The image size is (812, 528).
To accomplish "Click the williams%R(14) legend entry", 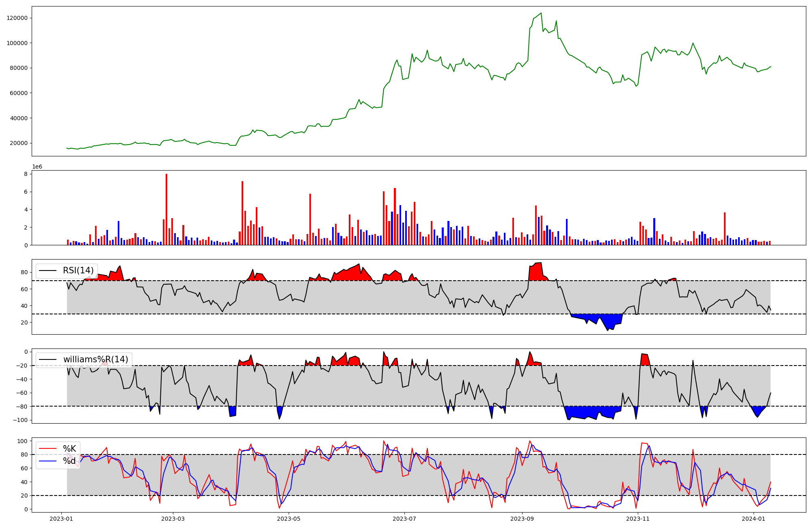I will tap(95, 359).
